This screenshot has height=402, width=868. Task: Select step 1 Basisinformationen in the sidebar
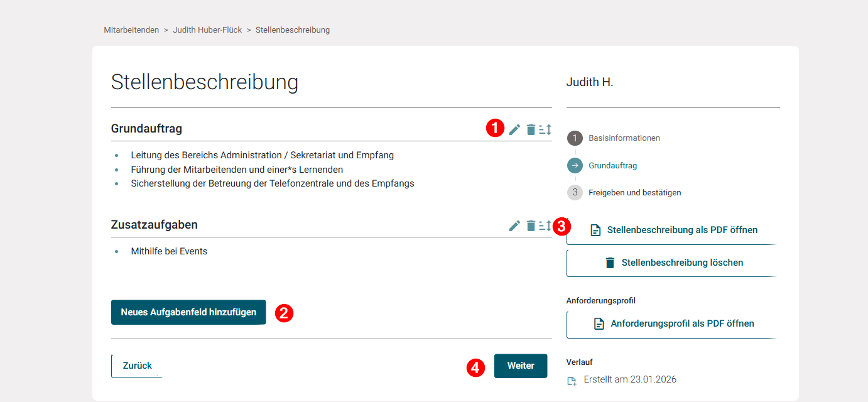click(x=624, y=138)
